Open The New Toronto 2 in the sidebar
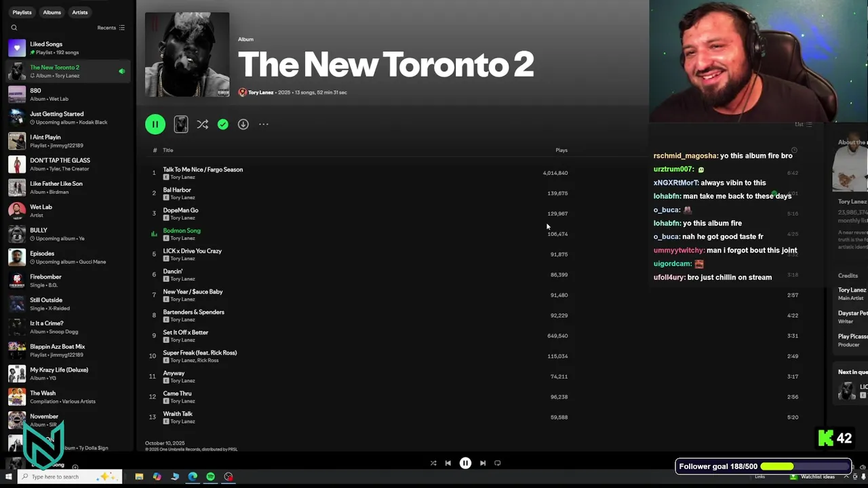This screenshot has width=868, height=488. pyautogui.click(x=68, y=71)
